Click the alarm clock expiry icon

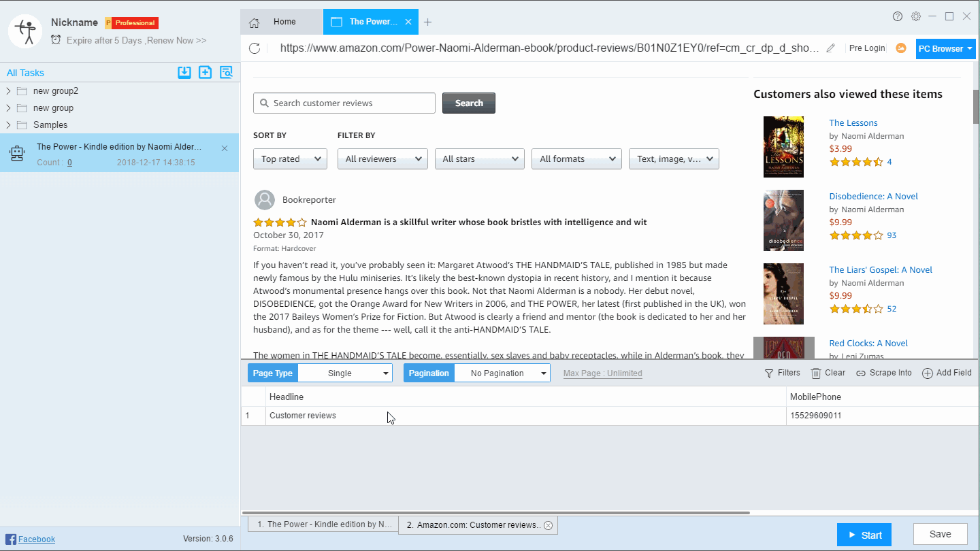pyautogui.click(x=56, y=40)
